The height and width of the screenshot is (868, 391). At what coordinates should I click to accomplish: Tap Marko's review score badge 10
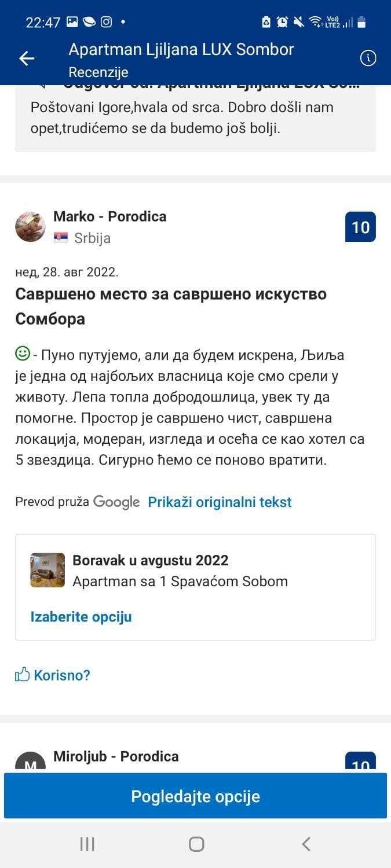(x=360, y=227)
